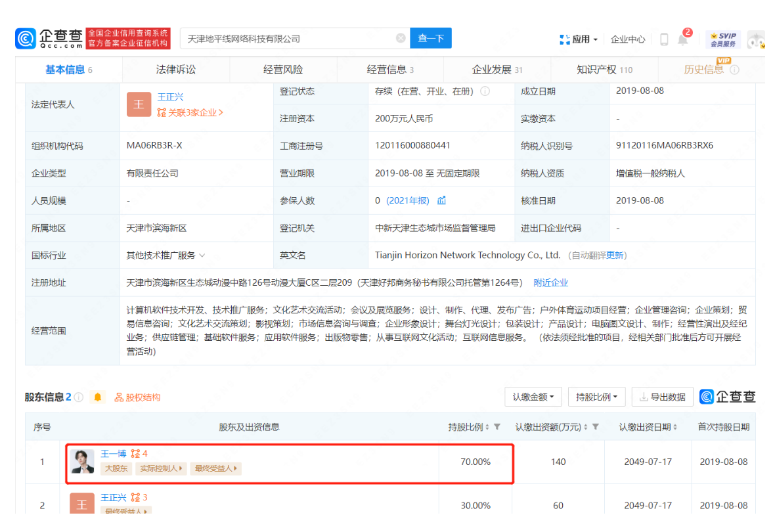Expand the 其他技术推广服务 industry chevron
The height and width of the screenshot is (532, 773).
(202, 255)
